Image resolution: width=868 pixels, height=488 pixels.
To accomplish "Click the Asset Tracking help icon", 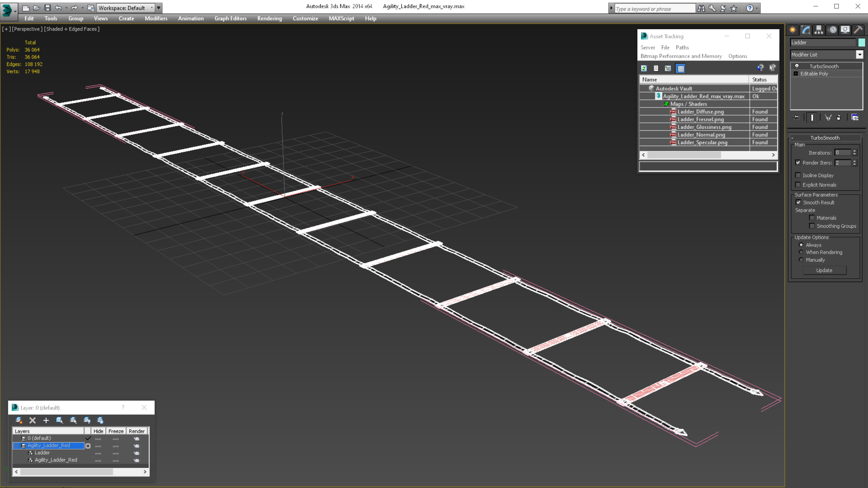I will (x=760, y=68).
